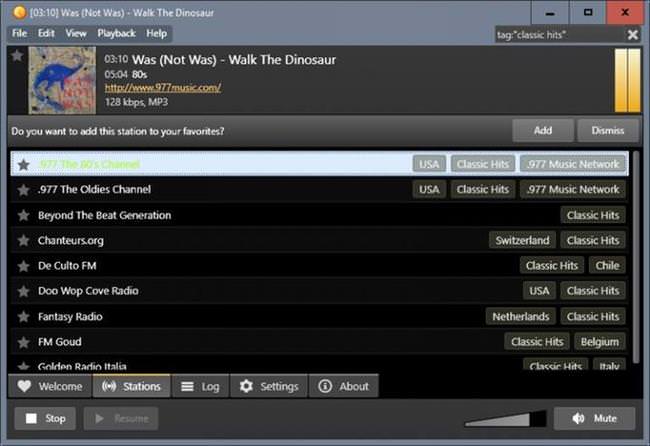Click the 128 kbps, MP3 stream info
The image size is (650, 446).
[136, 102]
